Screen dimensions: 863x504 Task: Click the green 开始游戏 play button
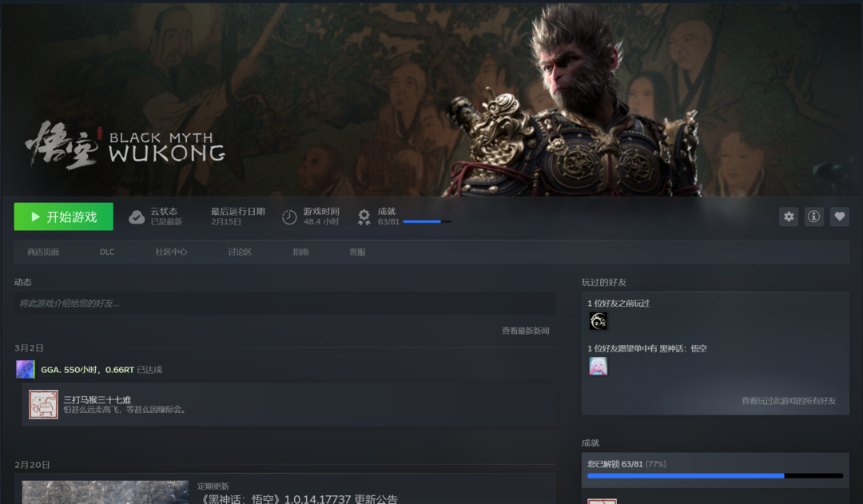point(64,216)
